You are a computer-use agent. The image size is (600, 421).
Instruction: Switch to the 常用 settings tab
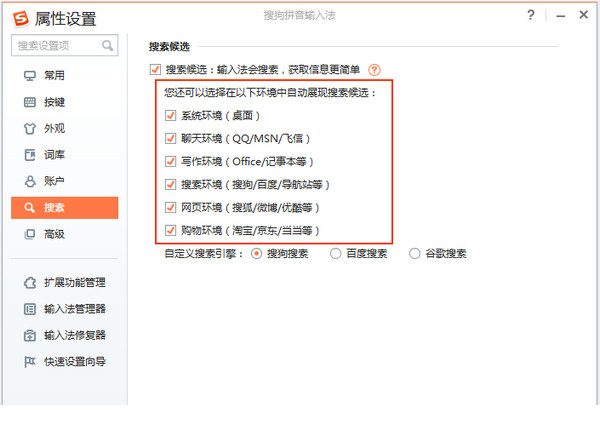tap(54, 75)
